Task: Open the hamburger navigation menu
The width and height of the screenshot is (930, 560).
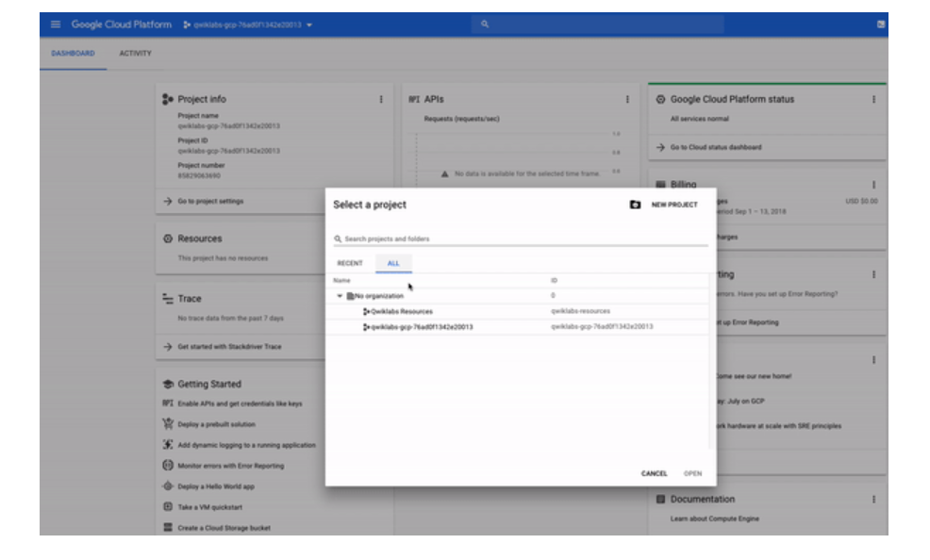Action: coord(56,25)
